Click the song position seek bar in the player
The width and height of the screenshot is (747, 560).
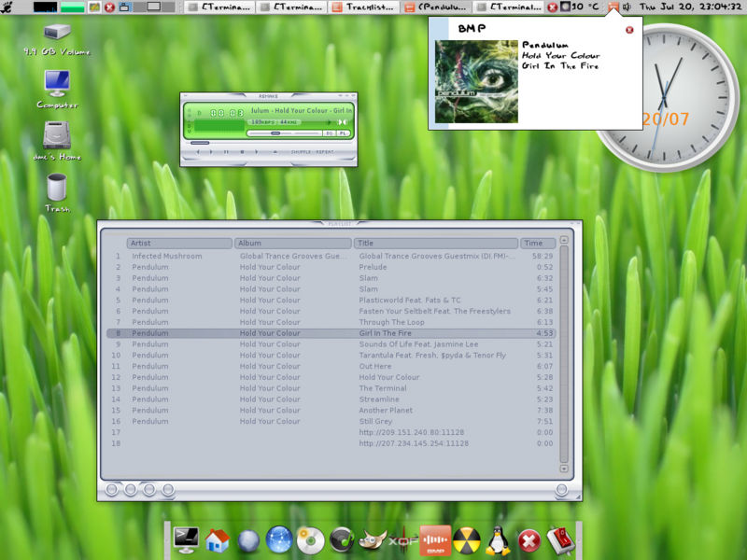(x=269, y=143)
